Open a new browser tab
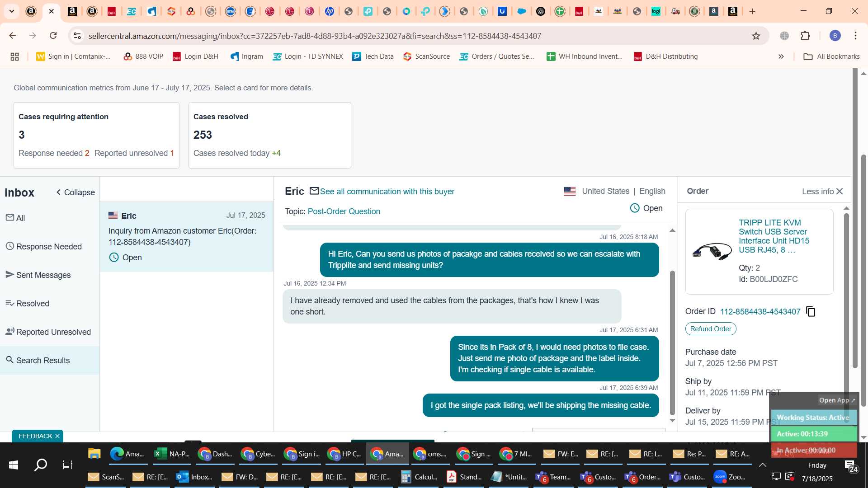Screen dimensions: 868x488 pyautogui.click(x=752, y=11)
